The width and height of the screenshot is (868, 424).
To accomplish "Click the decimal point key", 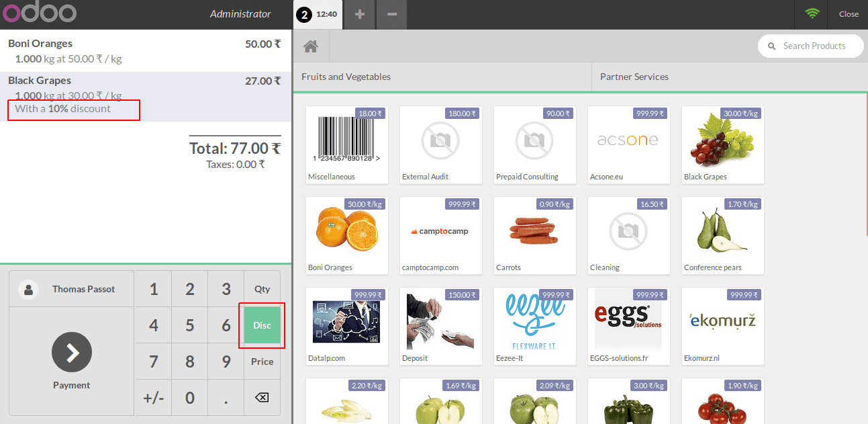I will (226, 398).
